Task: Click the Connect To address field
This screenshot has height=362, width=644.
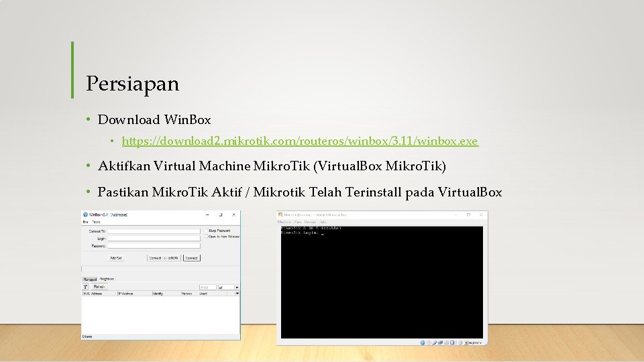Action: coord(154,231)
